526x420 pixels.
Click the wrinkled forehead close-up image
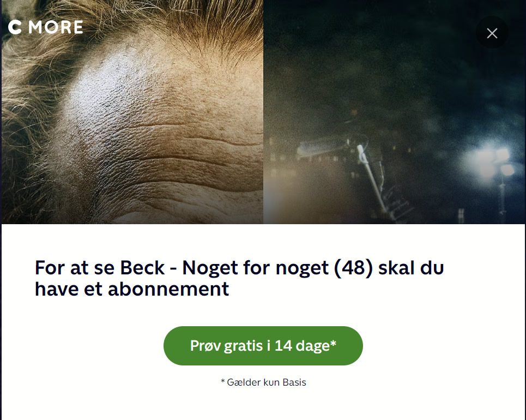[132, 112]
